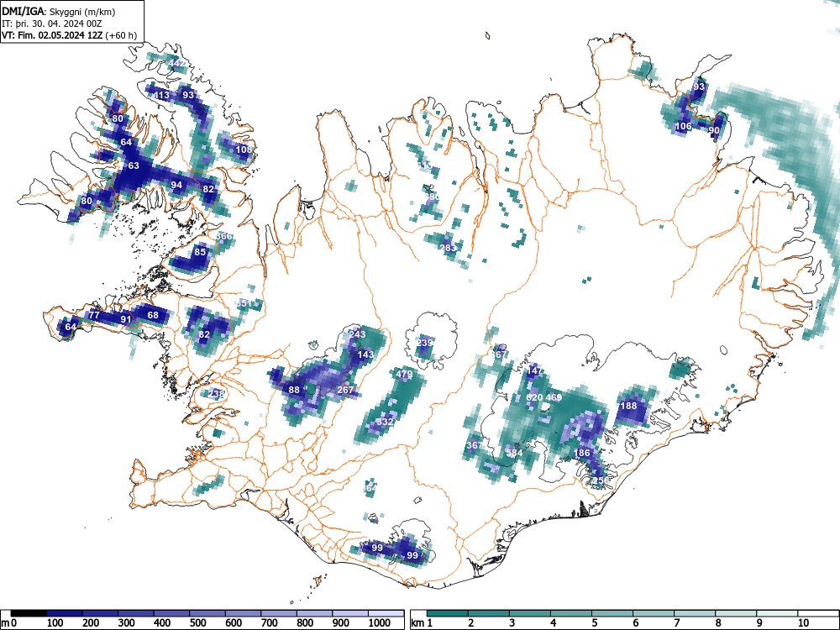
Task: Click the visibility value '106' in the northeast
Action: coord(683,127)
